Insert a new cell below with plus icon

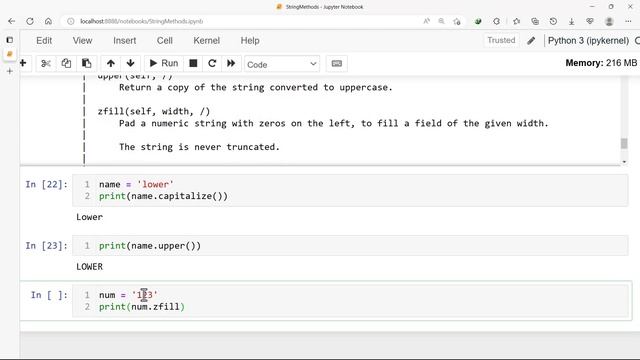23,63
